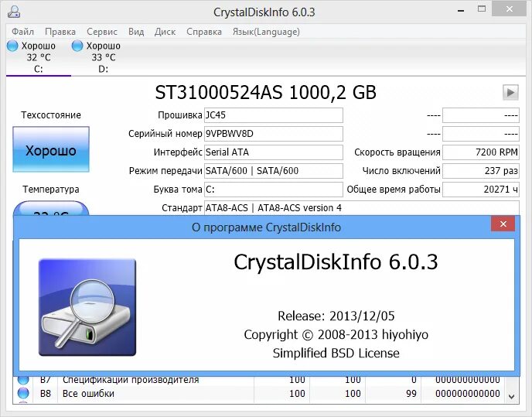Click the Скорость вращения label
Viewport: 532px width, 417px height.
click(x=397, y=152)
